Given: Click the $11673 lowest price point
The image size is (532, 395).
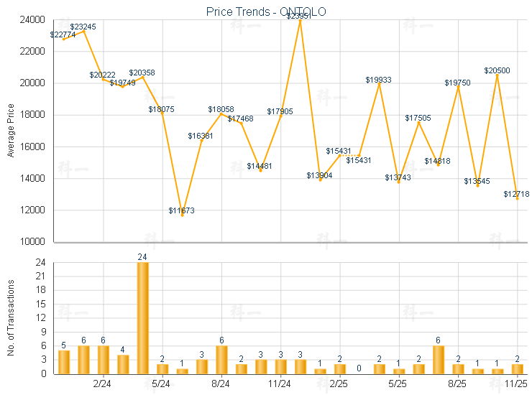Looking at the screenshot, I should click(182, 215).
